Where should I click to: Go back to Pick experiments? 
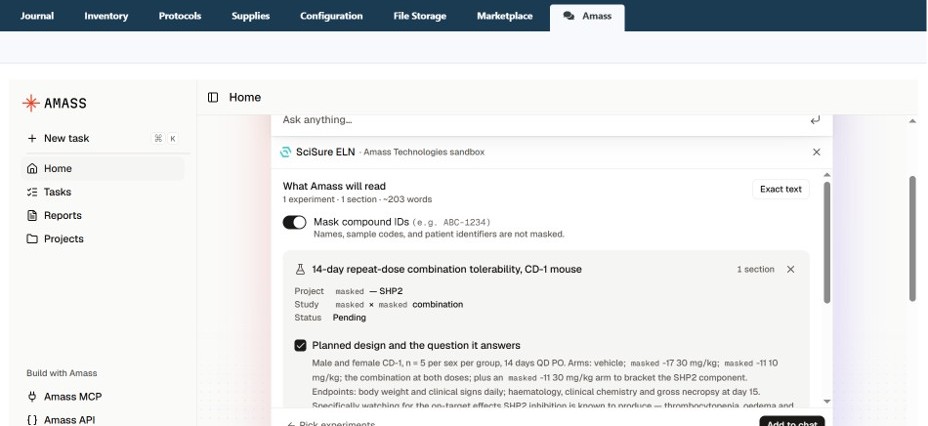click(x=331, y=424)
